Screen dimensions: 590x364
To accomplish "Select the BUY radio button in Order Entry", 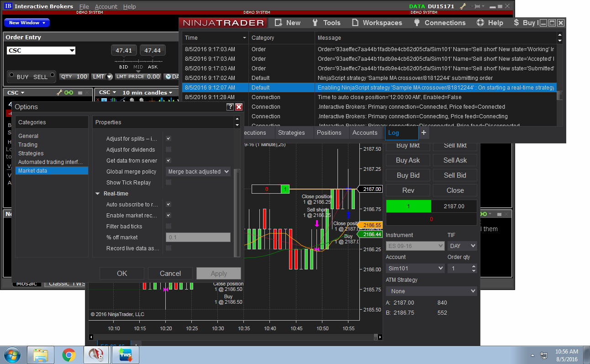I will click(x=11, y=75).
